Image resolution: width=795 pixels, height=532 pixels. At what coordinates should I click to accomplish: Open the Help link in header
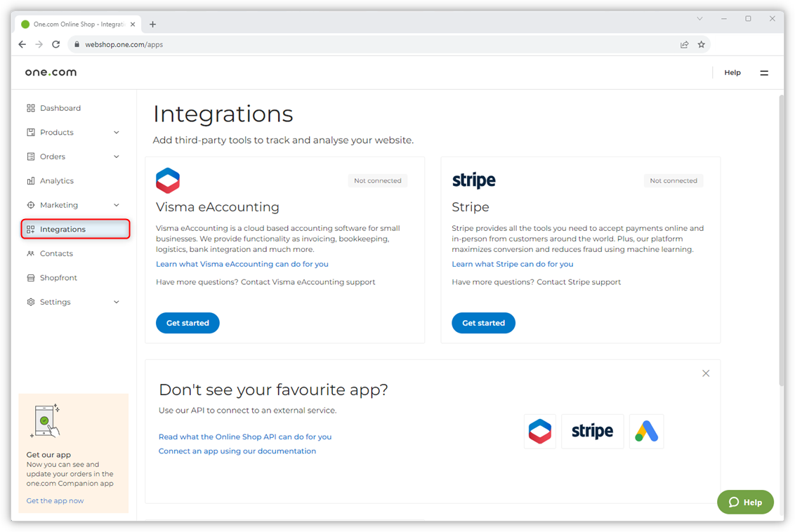point(732,72)
